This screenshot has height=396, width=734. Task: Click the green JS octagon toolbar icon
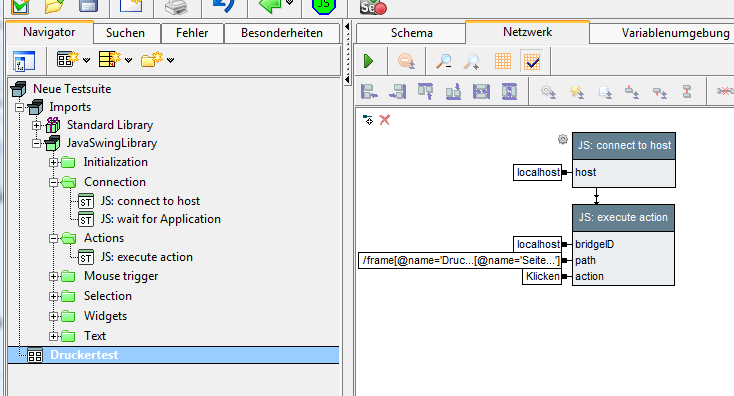pos(323,6)
